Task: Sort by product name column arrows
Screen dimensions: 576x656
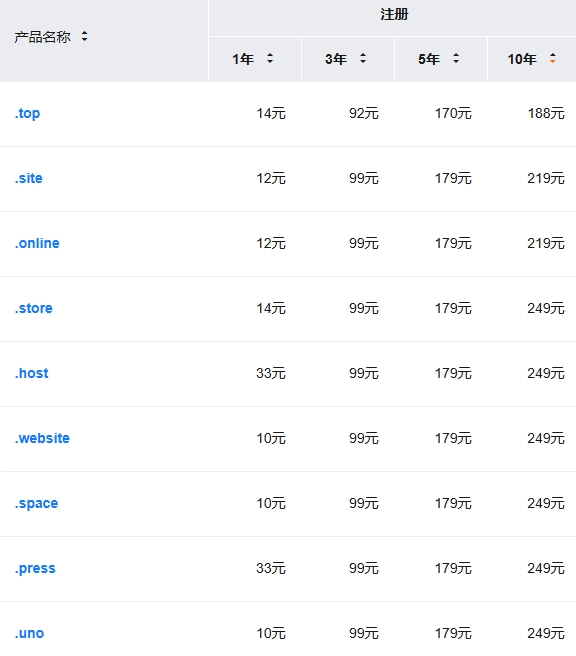Action: coord(84,36)
